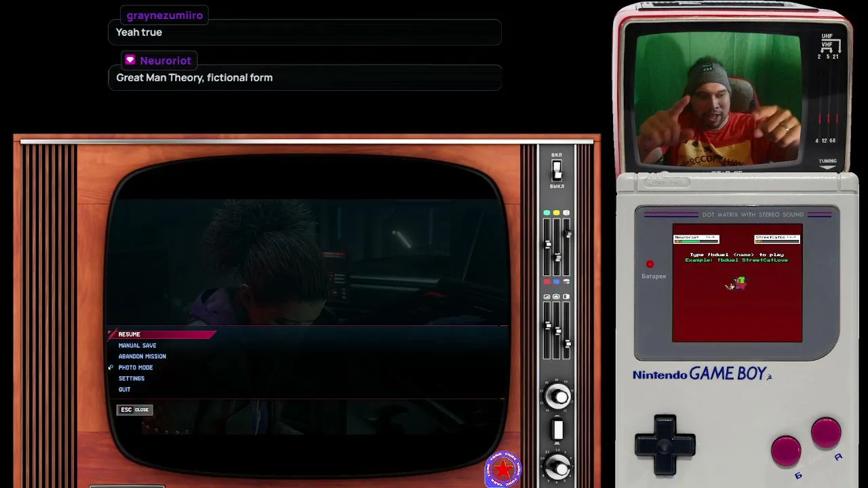Choose Manual Save in the pause menu

pyautogui.click(x=137, y=346)
